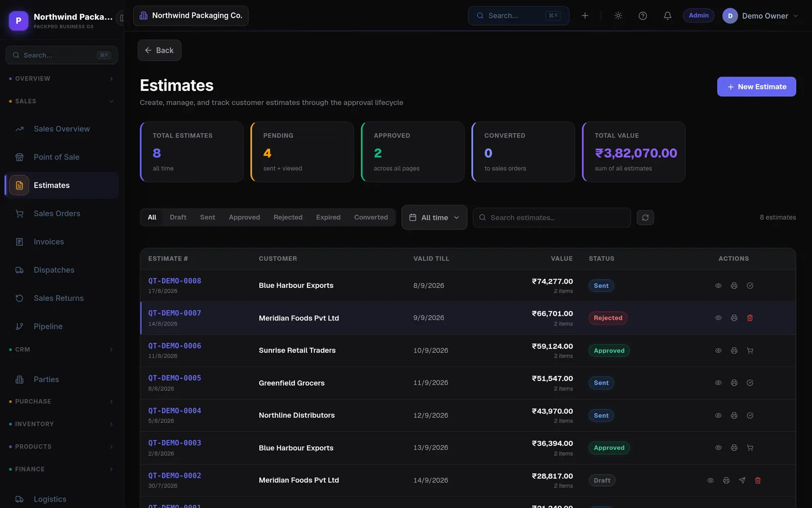This screenshot has width=812, height=508.
Task: Open Northwind Packaging Co. company switcher
Action: tap(191, 16)
